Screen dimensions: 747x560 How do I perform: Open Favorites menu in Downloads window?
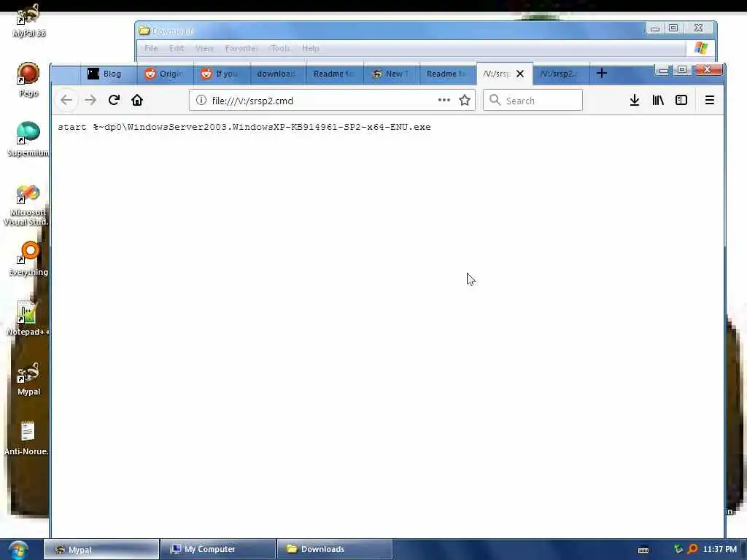tap(241, 49)
